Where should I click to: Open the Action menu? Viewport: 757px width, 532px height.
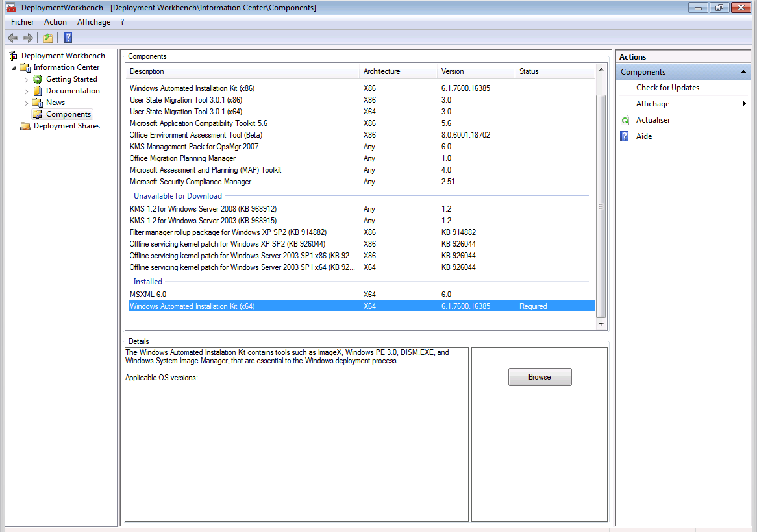coord(55,22)
